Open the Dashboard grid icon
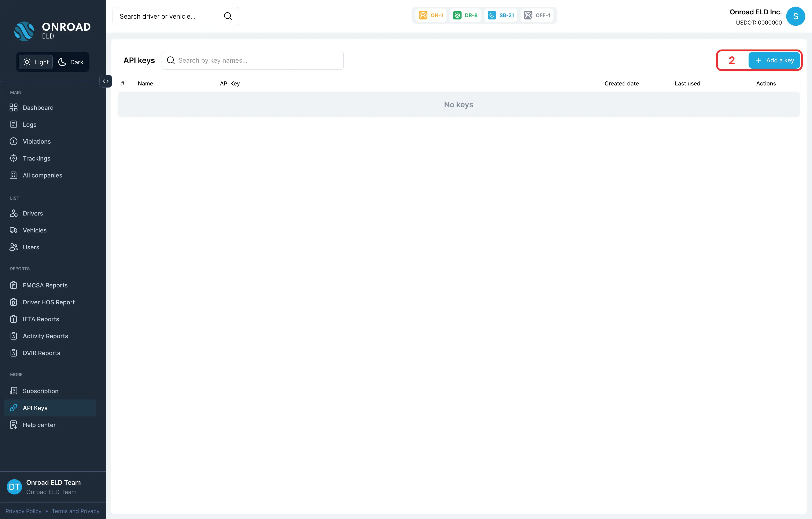 tap(14, 108)
